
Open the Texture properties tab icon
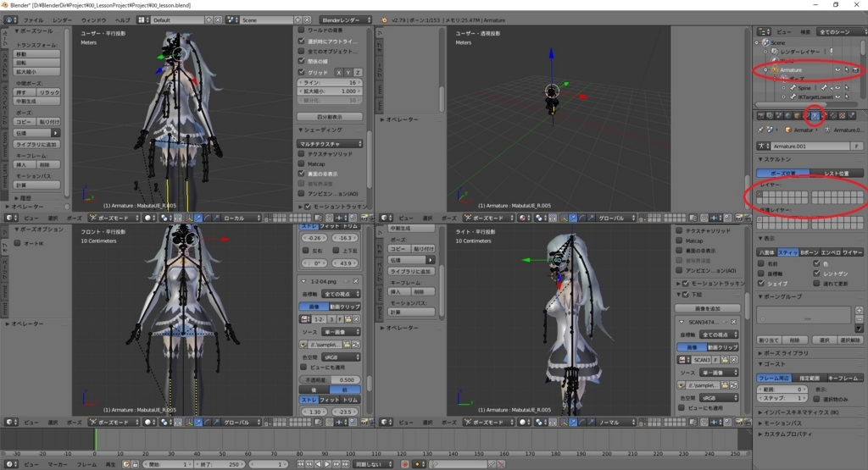[x=842, y=115]
